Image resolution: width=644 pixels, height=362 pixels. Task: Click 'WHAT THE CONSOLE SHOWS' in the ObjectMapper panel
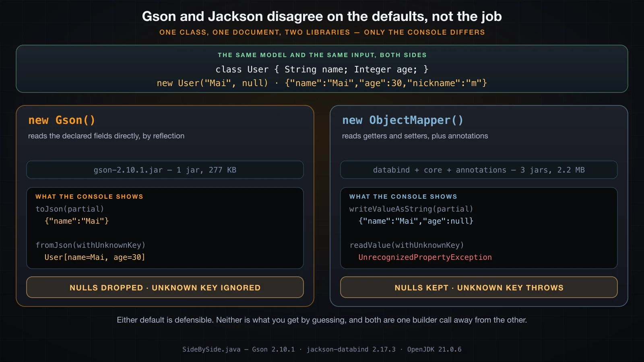pyautogui.click(x=403, y=197)
